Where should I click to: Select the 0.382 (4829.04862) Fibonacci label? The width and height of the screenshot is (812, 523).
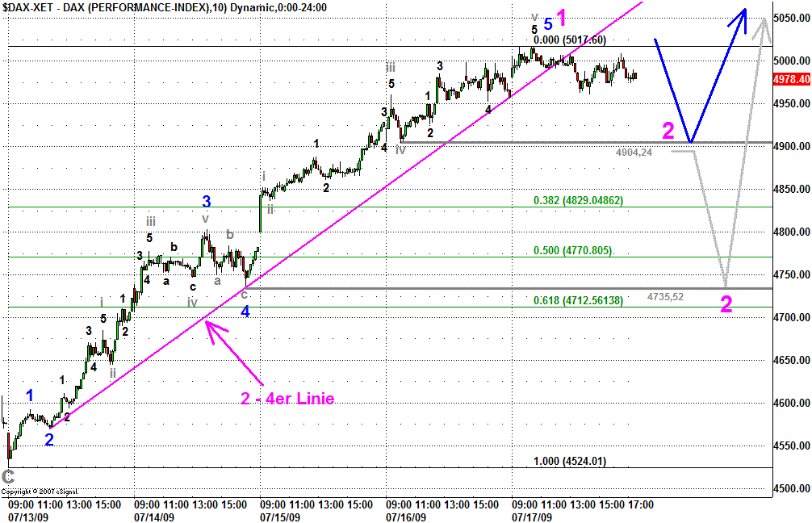(x=577, y=200)
